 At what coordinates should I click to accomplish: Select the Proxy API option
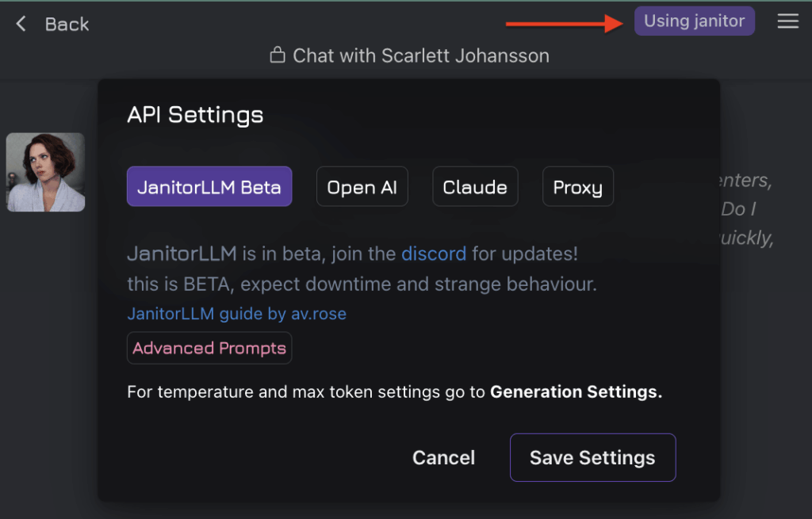pyautogui.click(x=578, y=186)
